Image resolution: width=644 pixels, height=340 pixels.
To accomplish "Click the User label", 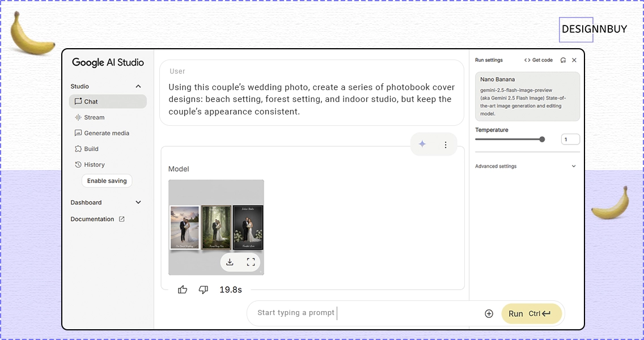I will point(177,71).
